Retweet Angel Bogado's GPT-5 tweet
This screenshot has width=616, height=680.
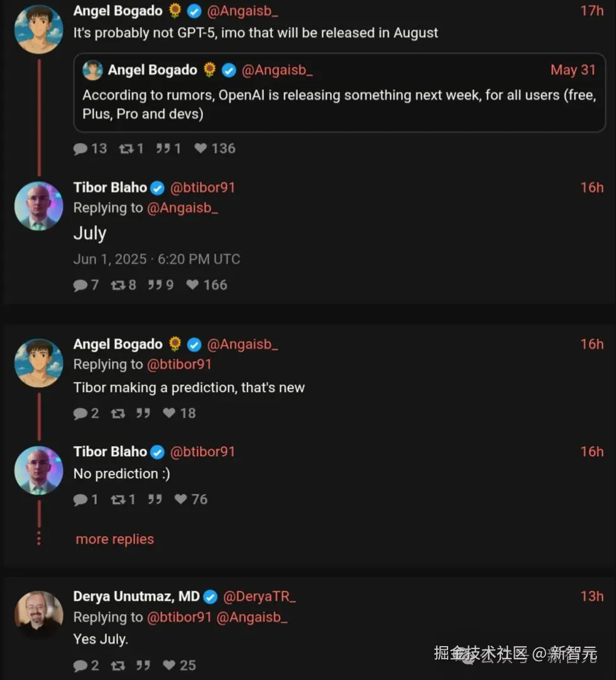click(128, 149)
